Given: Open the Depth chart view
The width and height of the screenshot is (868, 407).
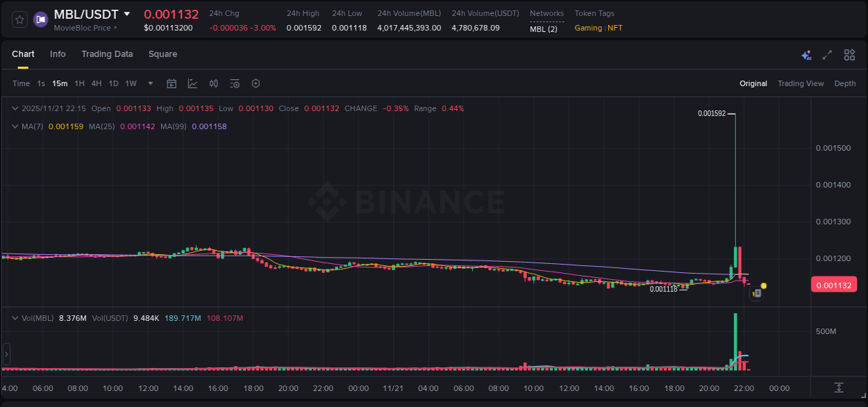Looking at the screenshot, I should point(844,83).
